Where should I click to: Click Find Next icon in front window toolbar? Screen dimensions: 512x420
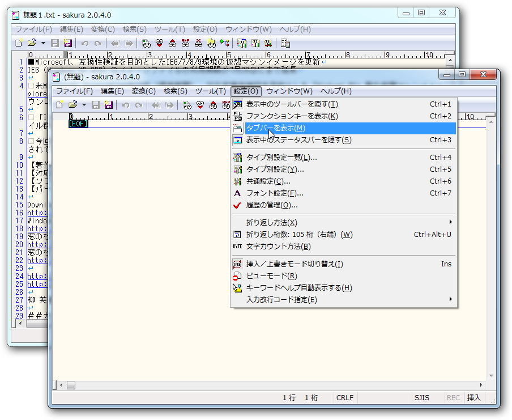click(200, 105)
